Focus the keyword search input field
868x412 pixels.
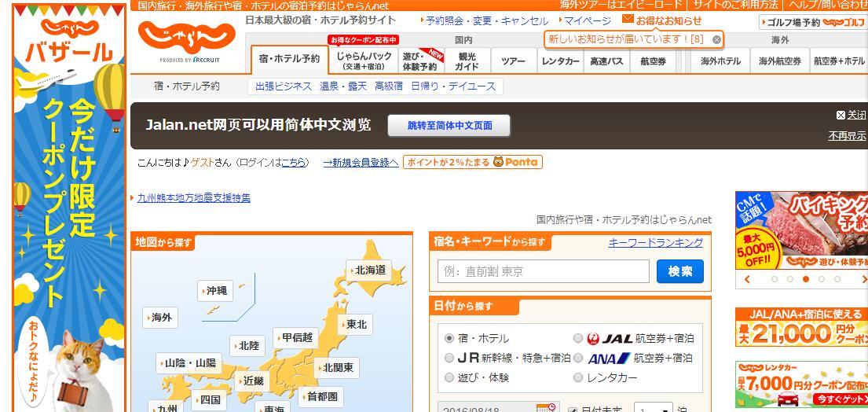point(543,271)
